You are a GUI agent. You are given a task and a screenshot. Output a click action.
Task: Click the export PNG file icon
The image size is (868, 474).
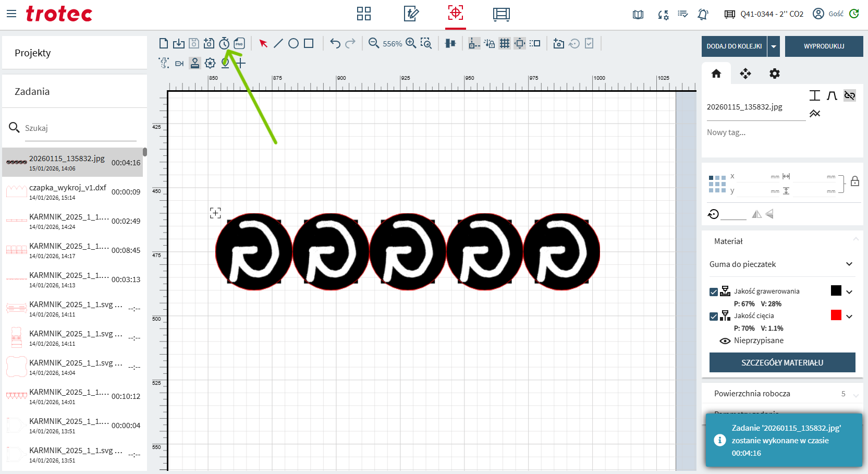[x=239, y=43]
